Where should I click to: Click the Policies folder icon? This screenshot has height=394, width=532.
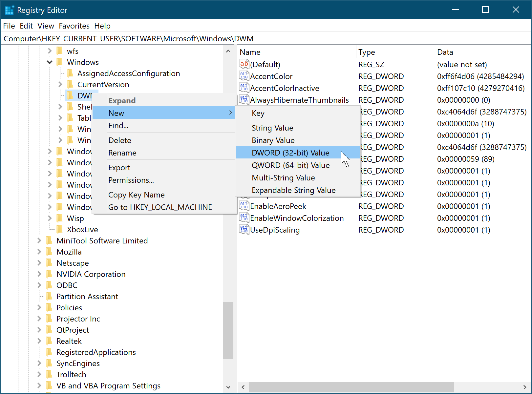49,307
